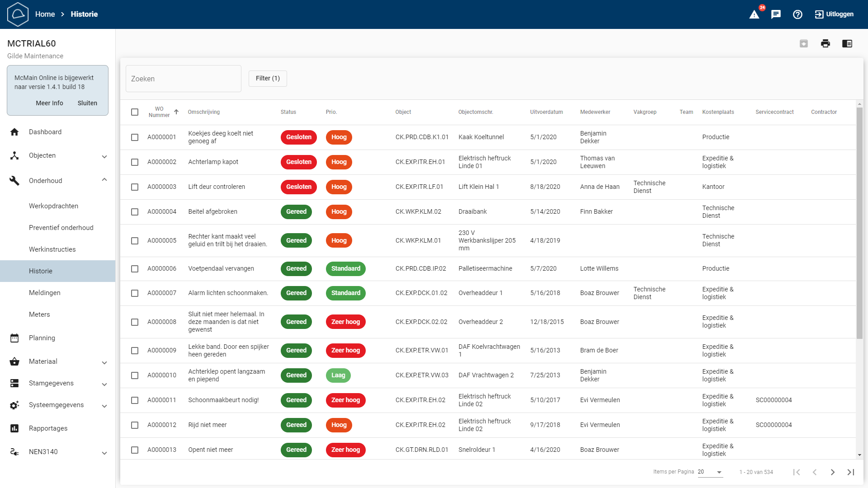This screenshot has height=488, width=868.
Task: Select all rows header checkbox
Action: tap(135, 112)
